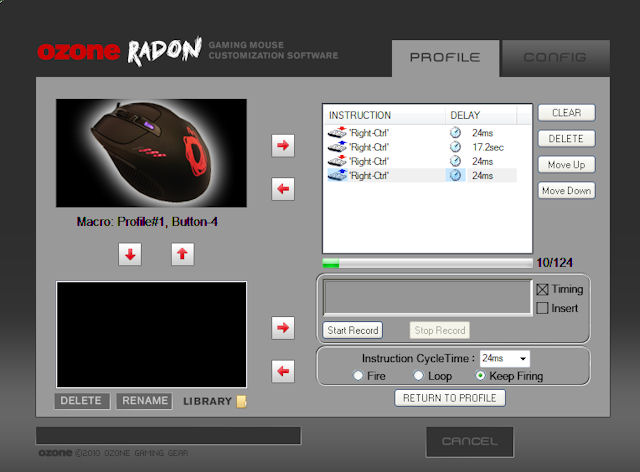640x472 pixels.
Task: Click the clock icon beside 17.2sec
Action: [455, 147]
